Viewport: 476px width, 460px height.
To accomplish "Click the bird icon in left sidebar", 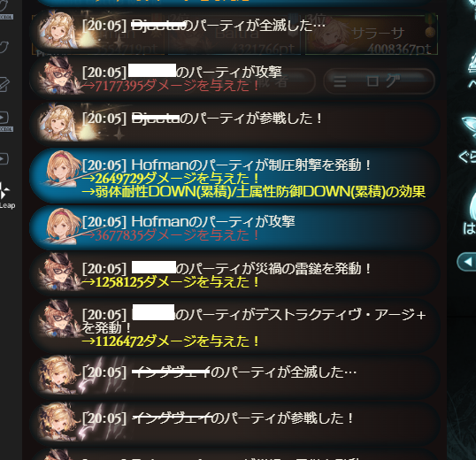I will click(4, 46).
